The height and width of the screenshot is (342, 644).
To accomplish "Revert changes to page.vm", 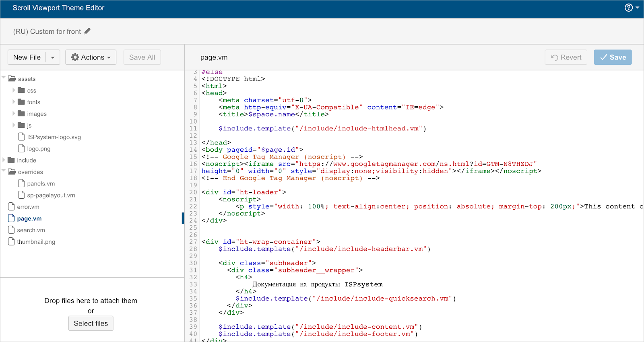I will click(566, 57).
